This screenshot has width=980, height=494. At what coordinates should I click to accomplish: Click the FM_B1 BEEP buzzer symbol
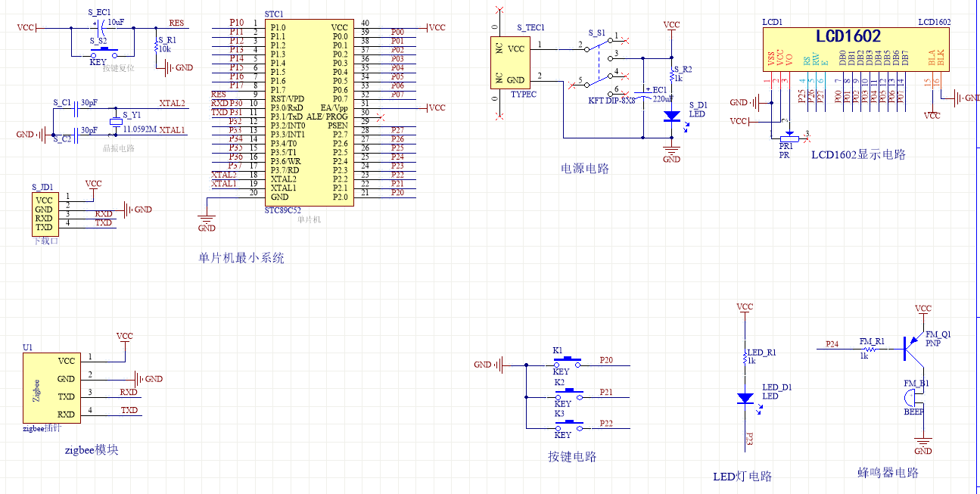point(916,396)
